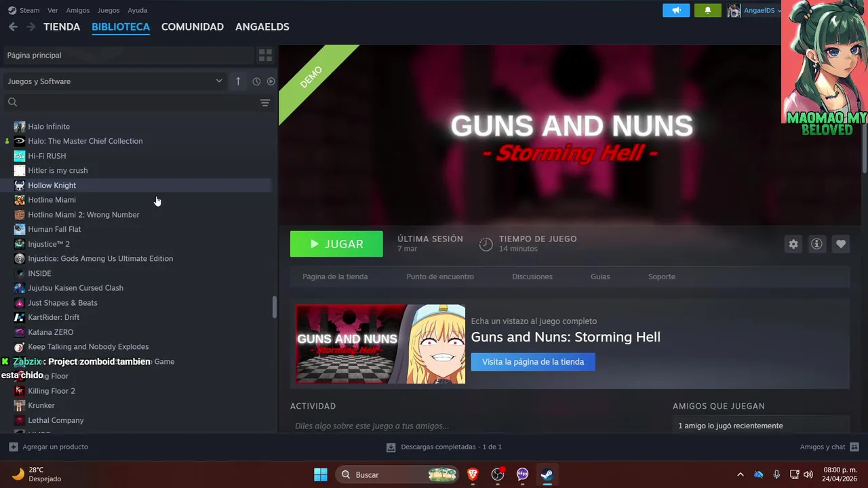Image resolution: width=868 pixels, height=488 pixels.
Task: Open the weather widget
Action: (x=37, y=474)
